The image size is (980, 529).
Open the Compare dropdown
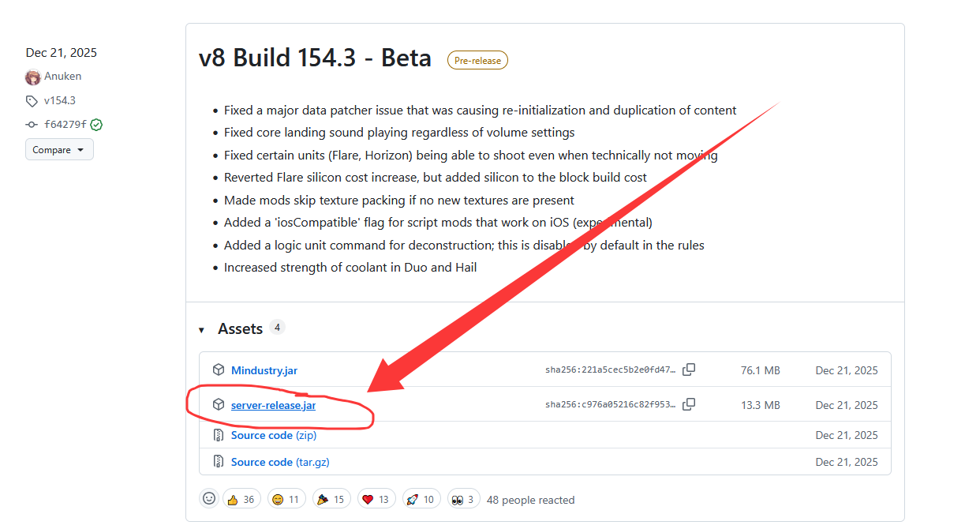point(59,150)
